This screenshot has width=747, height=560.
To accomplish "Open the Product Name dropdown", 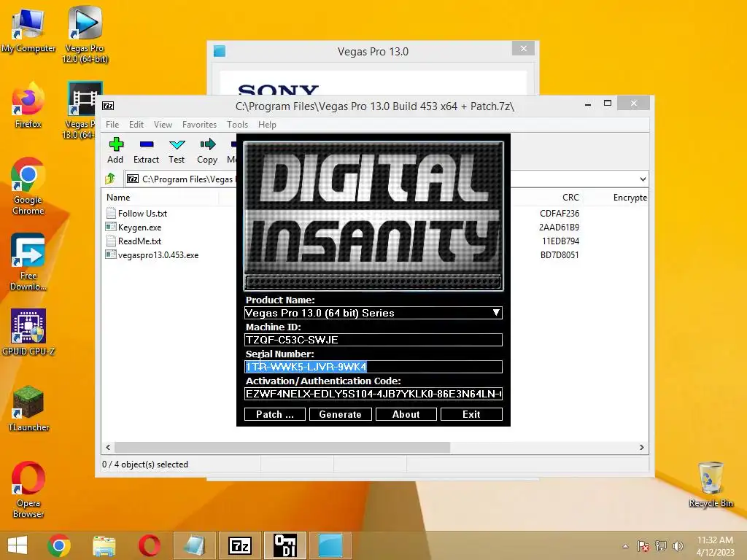I will pyautogui.click(x=496, y=312).
